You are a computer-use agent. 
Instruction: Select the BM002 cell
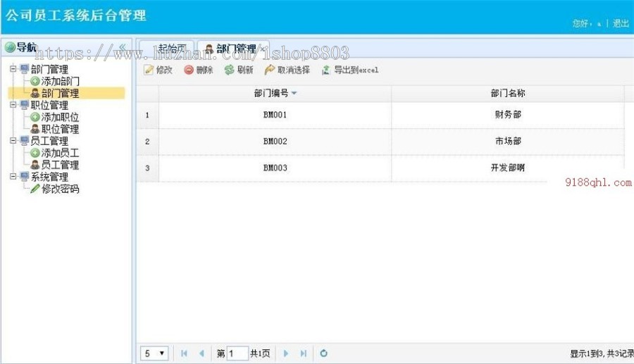tap(275, 142)
